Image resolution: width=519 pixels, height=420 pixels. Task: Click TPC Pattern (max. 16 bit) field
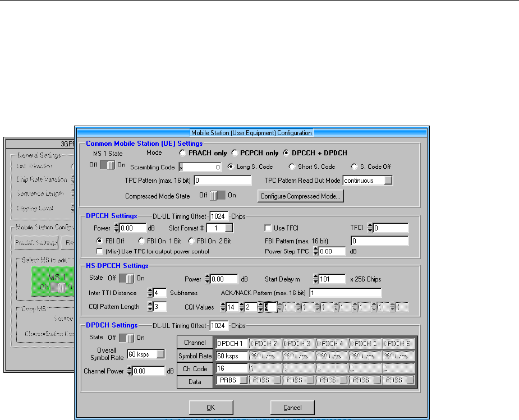222,180
